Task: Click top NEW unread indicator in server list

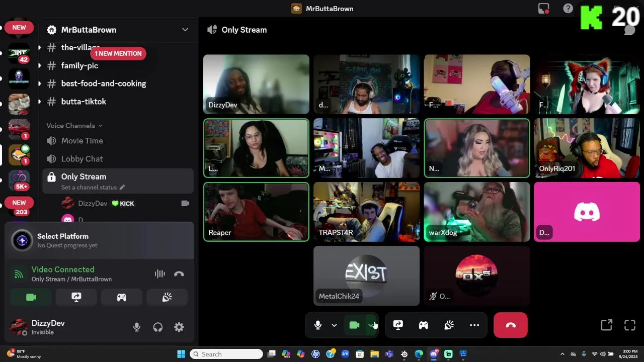Action: 19,28
